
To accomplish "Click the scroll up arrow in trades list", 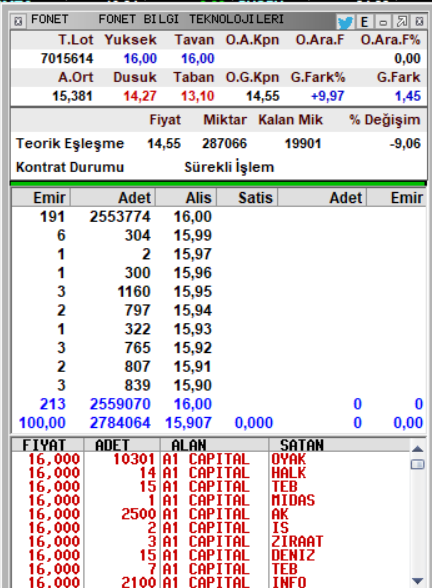I will tap(418, 448).
